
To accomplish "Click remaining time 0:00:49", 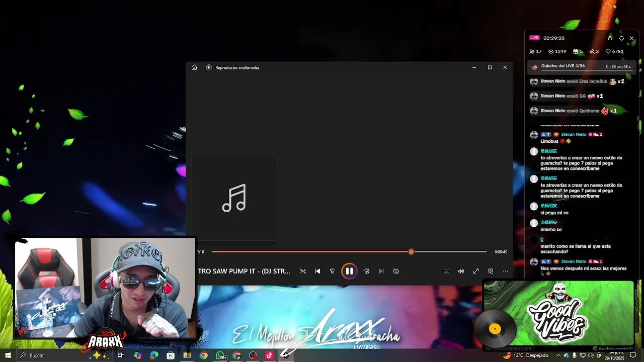I will coord(501,252).
